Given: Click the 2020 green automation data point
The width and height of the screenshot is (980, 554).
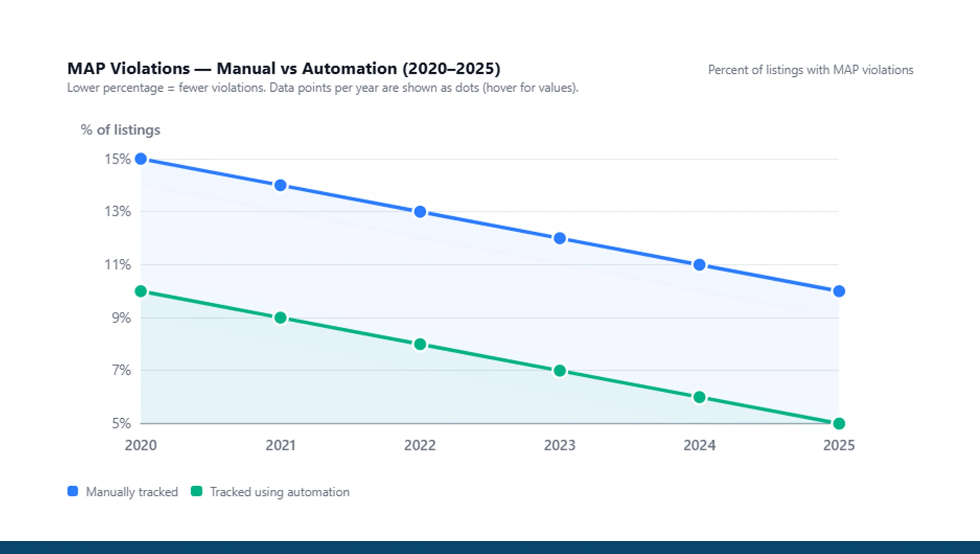Looking at the screenshot, I should pyautogui.click(x=141, y=291).
